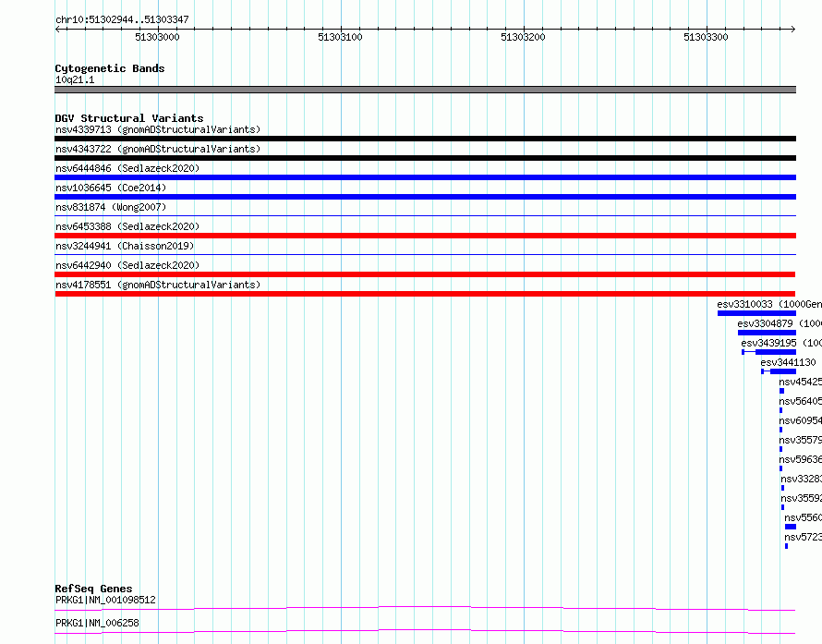This screenshot has height=644, width=822.
Task: Open variant nsv3244941 (Chaisson2019) label
Action: pos(125,246)
